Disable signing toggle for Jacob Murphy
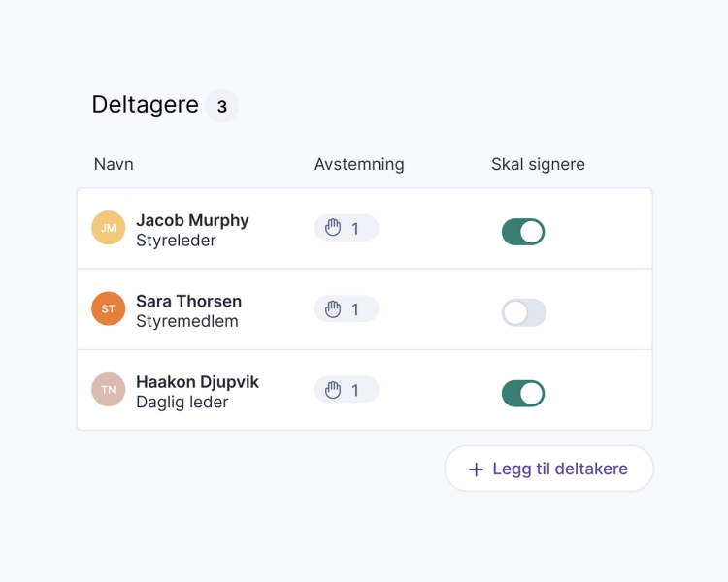Viewport: 728px width, 582px height. click(523, 232)
